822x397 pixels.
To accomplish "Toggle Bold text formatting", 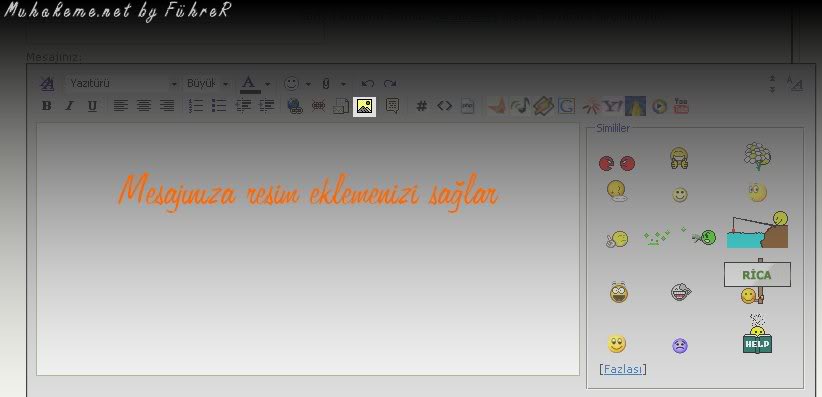I will [x=46, y=106].
